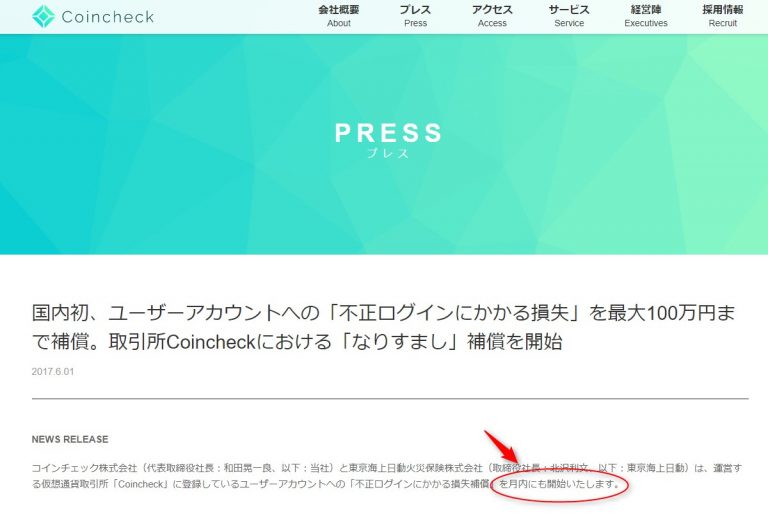Click the red arrow annotation
This screenshot has height=515, width=768.
tap(501, 447)
